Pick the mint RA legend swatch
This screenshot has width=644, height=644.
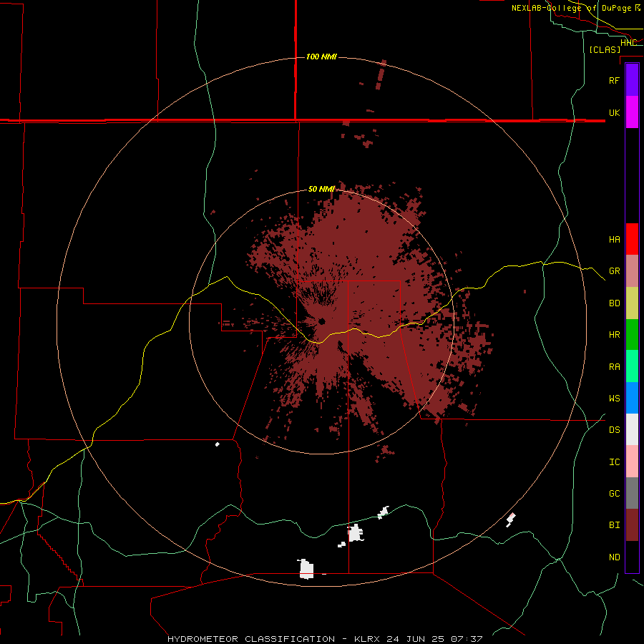coord(632,366)
